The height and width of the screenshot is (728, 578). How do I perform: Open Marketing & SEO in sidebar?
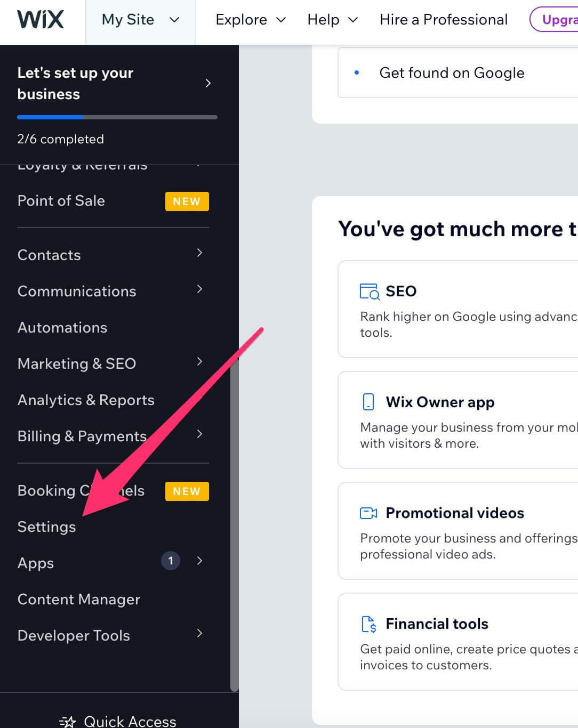pos(77,364)
